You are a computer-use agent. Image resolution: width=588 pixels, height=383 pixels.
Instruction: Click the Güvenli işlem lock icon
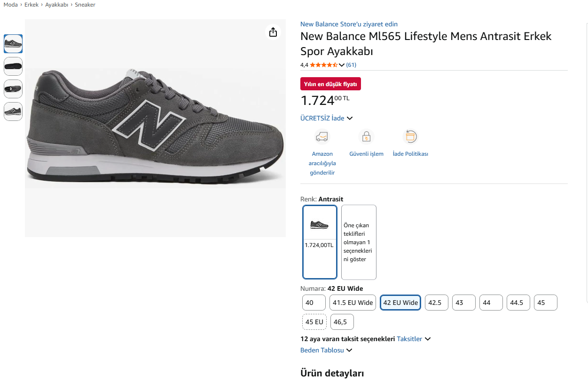(x=366, y=137)
